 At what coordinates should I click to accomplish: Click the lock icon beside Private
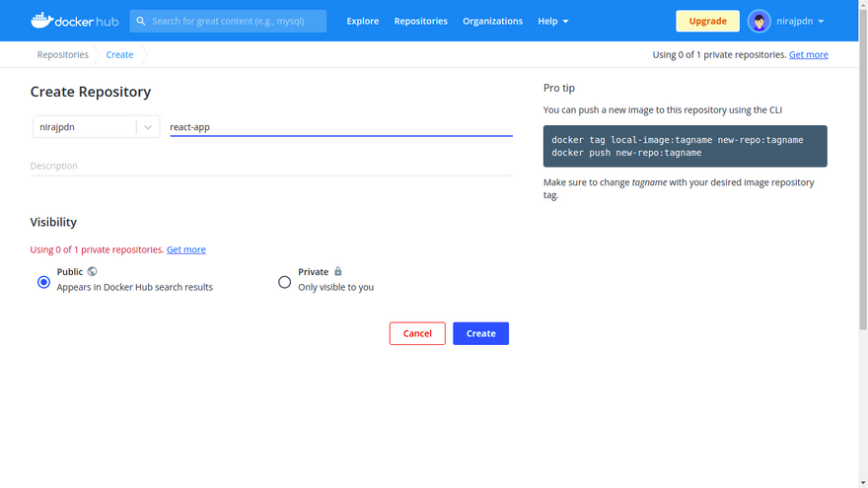pyautogui.click(x=338, y=271)
